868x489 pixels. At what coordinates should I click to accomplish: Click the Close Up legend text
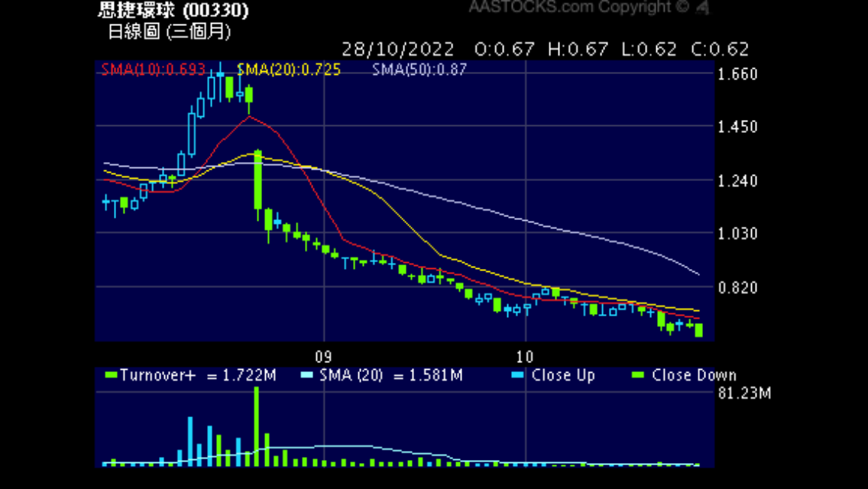[563, 375]
